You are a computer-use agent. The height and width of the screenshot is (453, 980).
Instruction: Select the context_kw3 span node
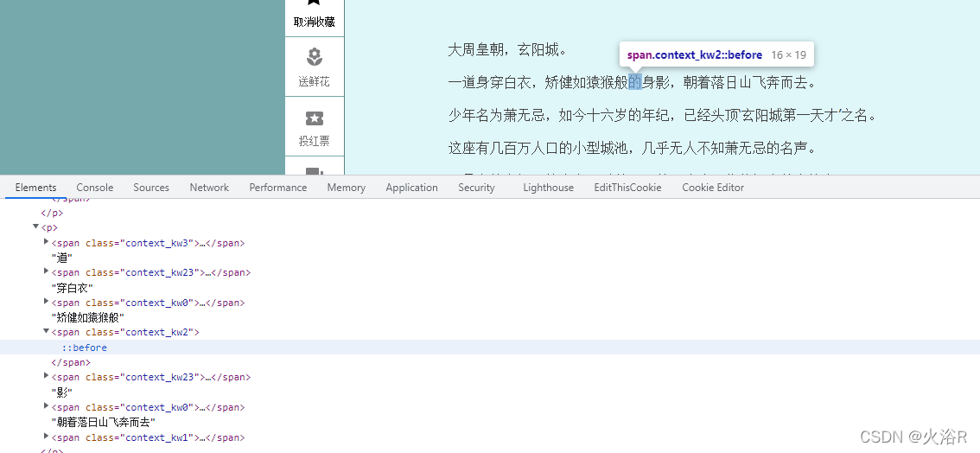[148, 243]
